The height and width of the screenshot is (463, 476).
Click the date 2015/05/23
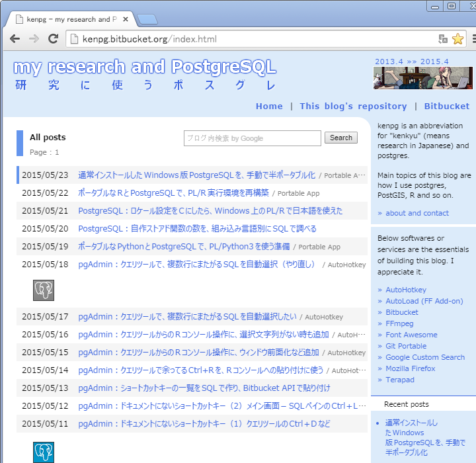tap(45, 175)
